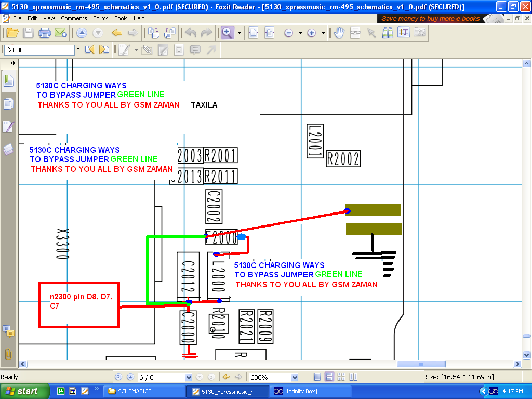Viewport: 532px width, 399px height.
Task: Click the horizontal scrollbar thumb
Action: click(x=421, y=364)
